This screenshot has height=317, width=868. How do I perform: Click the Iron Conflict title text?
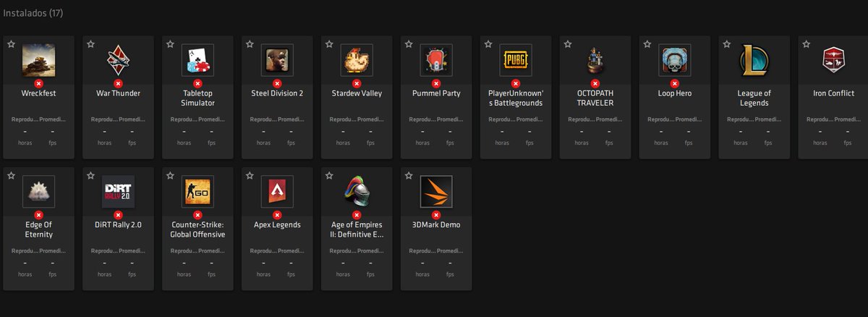tap(834, 93)
